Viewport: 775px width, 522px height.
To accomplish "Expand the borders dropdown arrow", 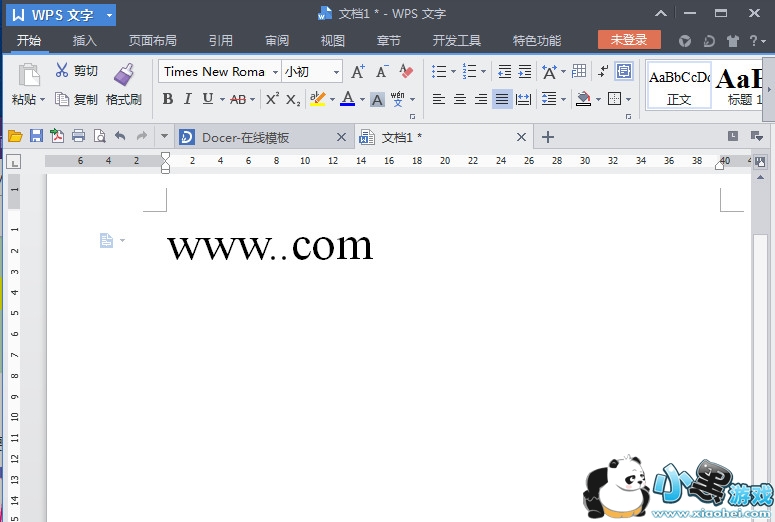I will tap(628, 99).
